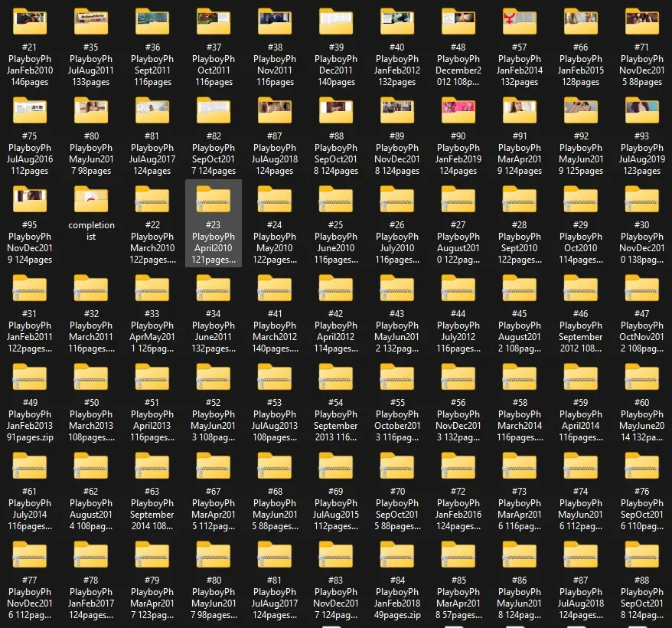672x628 pixels.
Task: Click the #29 Oct2010 zip archive icon
Action: tap(581, 199)
